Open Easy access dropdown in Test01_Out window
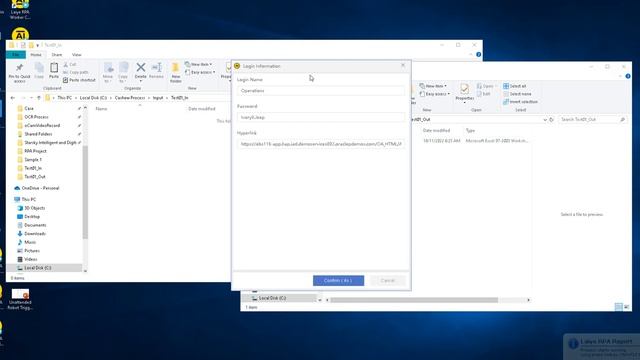Viewport: 640px width, 360px height. click(434, 94)
